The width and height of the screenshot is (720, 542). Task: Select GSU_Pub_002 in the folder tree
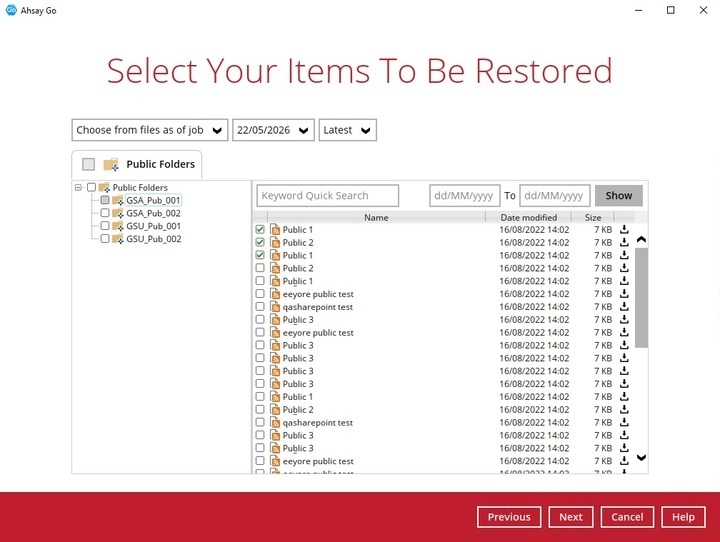point(153,239)
